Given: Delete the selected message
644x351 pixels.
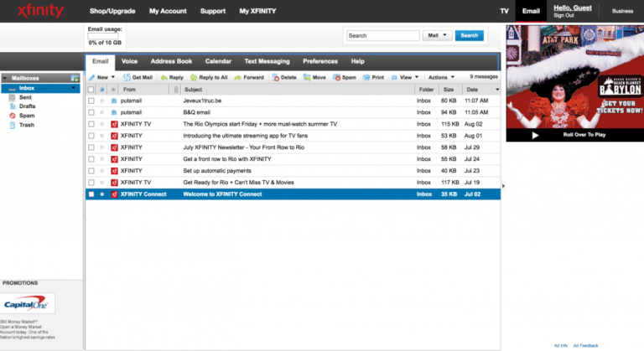Looking at the screenshot, I should pyautogui.click(x=275, y=77).
